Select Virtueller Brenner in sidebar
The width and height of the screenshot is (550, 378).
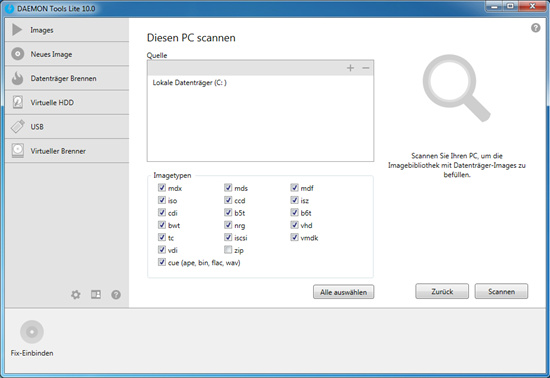67,151
